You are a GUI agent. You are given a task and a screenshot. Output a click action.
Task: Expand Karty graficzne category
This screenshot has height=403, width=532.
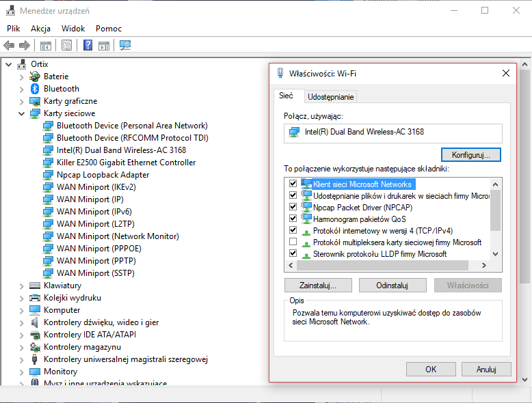[21, 101]
